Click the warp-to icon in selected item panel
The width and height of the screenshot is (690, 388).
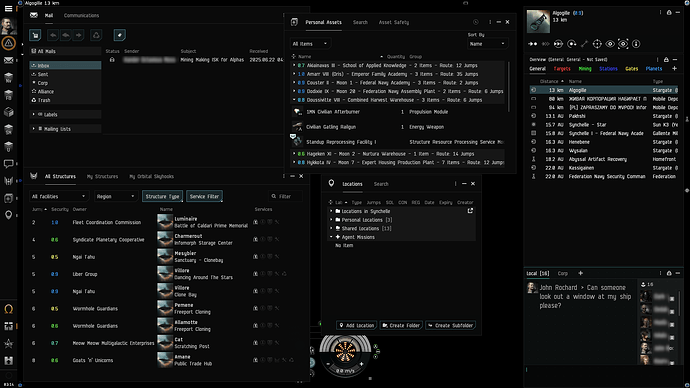coord(546,44)
